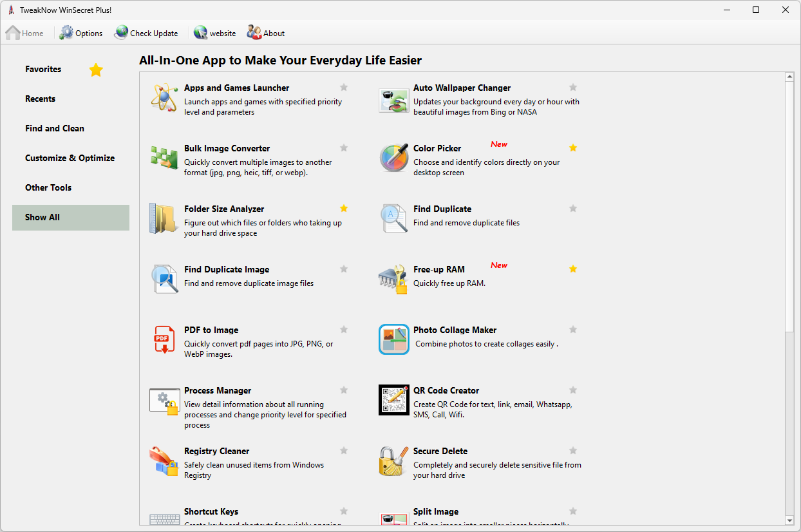Click the Secure Delete title
Viewport: 801px width, 532px height.
(x=440, y=451)
